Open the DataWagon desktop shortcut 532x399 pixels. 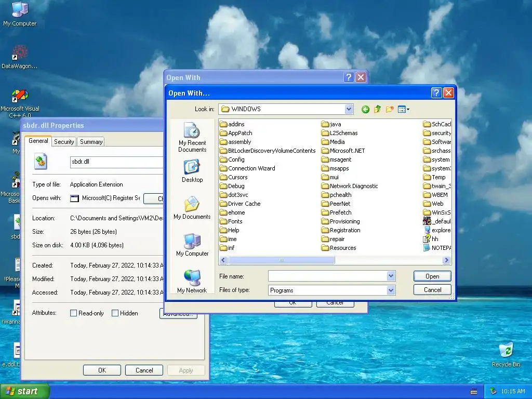[x=19, y=57]
